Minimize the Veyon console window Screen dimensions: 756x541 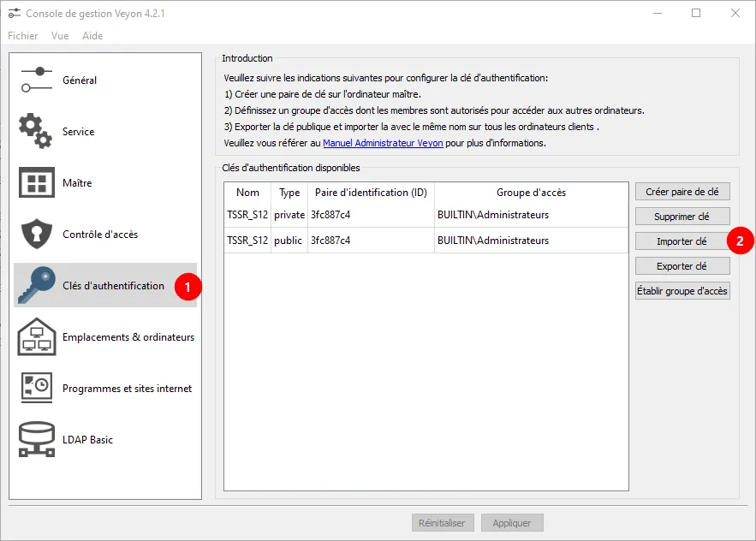coord(658,13)
